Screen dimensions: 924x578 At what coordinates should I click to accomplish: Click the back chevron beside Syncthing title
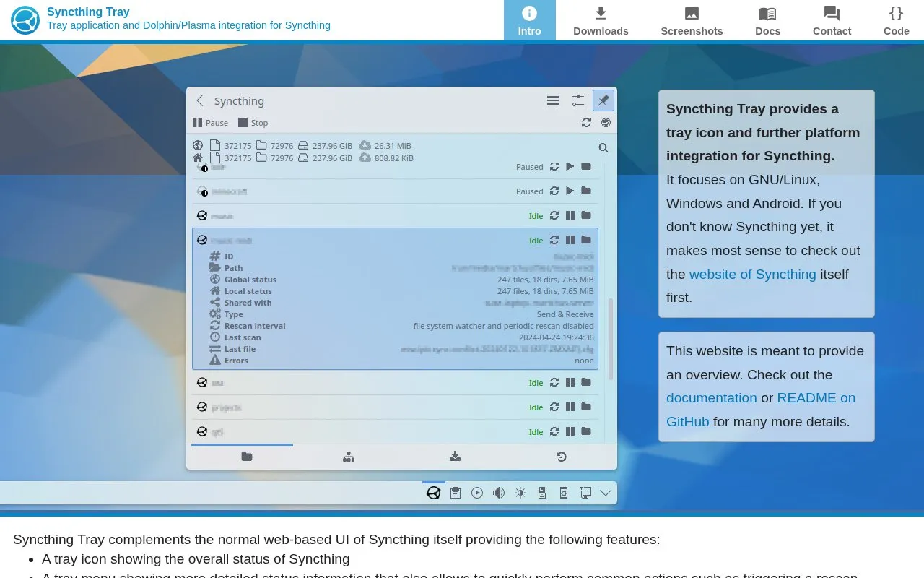pos(200,101)
